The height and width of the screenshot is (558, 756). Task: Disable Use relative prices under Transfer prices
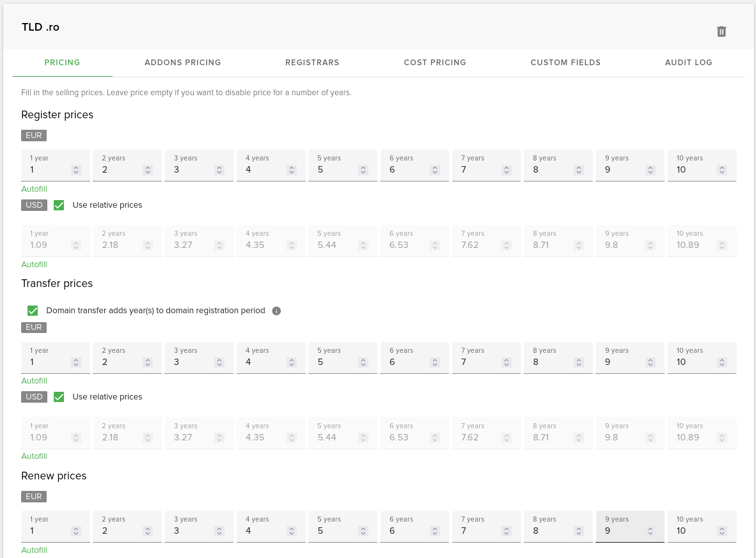coord(59,397)
